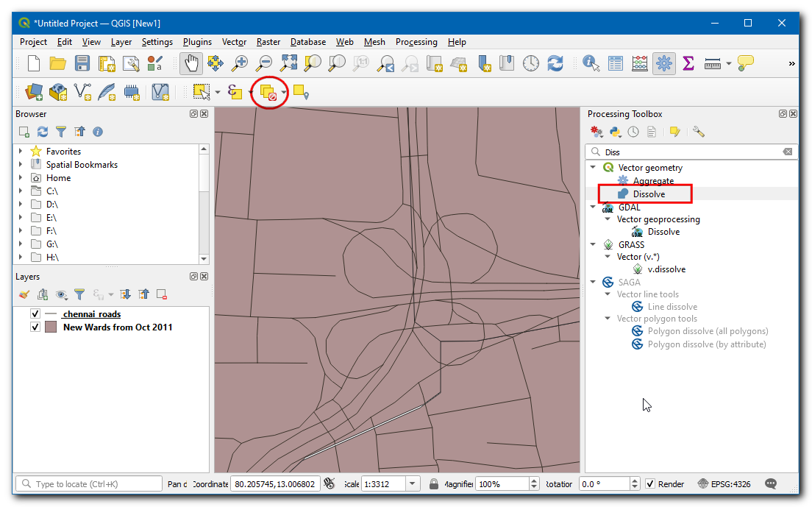
Task: Uncheck chennai_roads layer visibility checkbox
Action: pos(35,314)
